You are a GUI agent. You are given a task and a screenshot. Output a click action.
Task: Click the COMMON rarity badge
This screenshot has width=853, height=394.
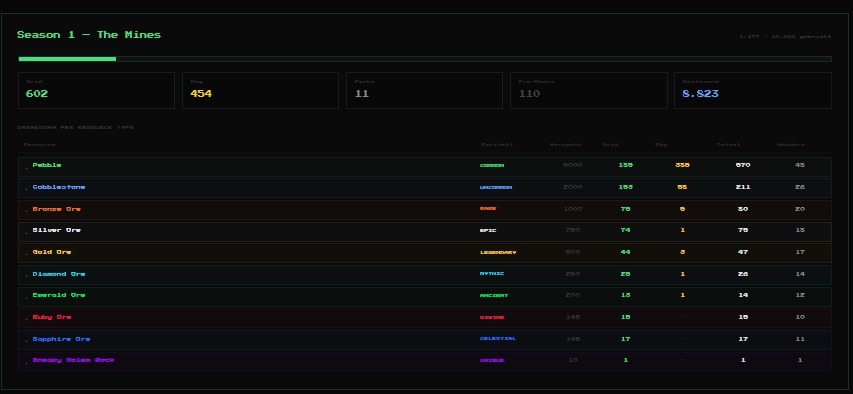click(492, 165)
